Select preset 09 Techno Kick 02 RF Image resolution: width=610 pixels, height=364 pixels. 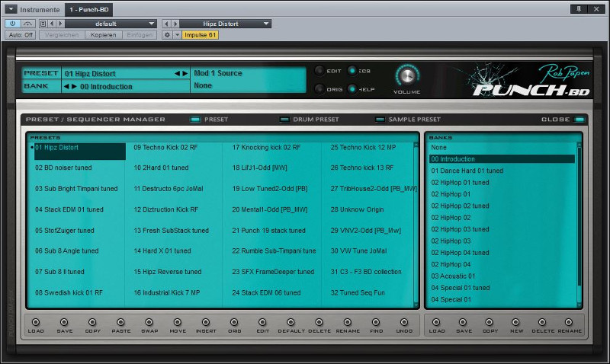tap(165, 147)
